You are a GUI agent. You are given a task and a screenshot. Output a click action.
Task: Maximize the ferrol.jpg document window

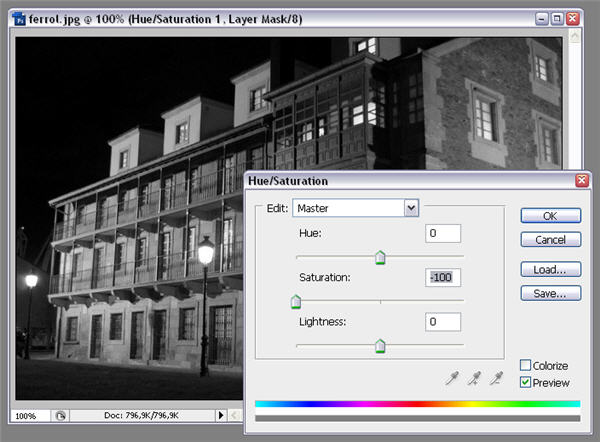[x=556, y=18]
